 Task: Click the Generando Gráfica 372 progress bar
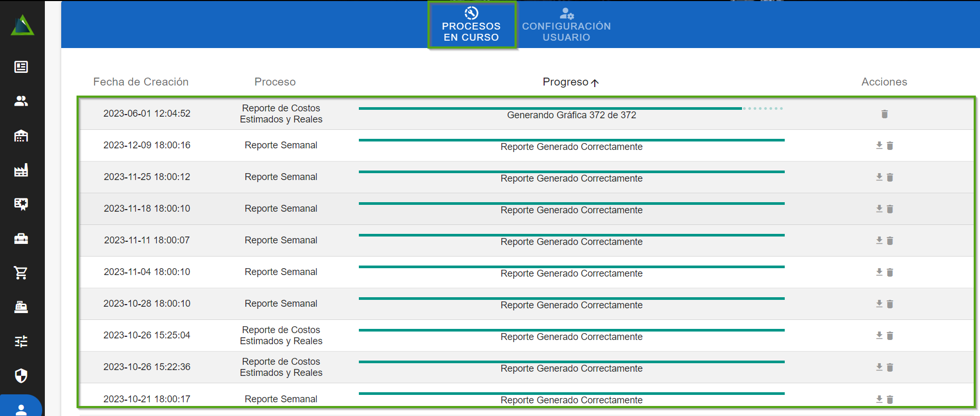point(572,109)
